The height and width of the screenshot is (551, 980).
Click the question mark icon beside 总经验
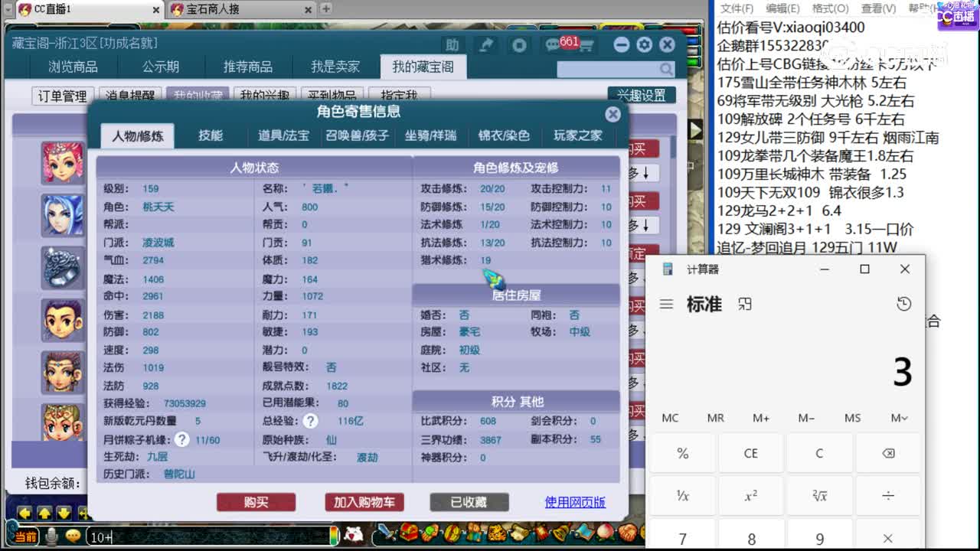pyautogui.click(x=310, y=419)
